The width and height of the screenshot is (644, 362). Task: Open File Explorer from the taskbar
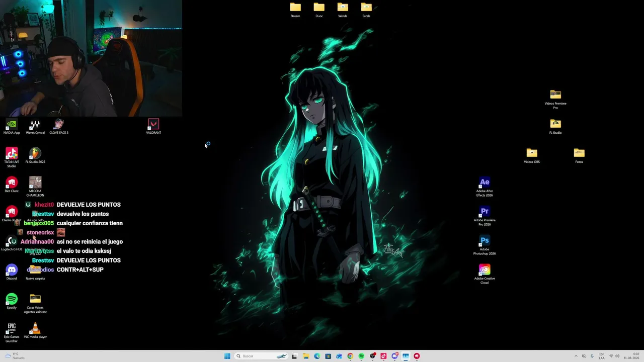click(305, 356)
